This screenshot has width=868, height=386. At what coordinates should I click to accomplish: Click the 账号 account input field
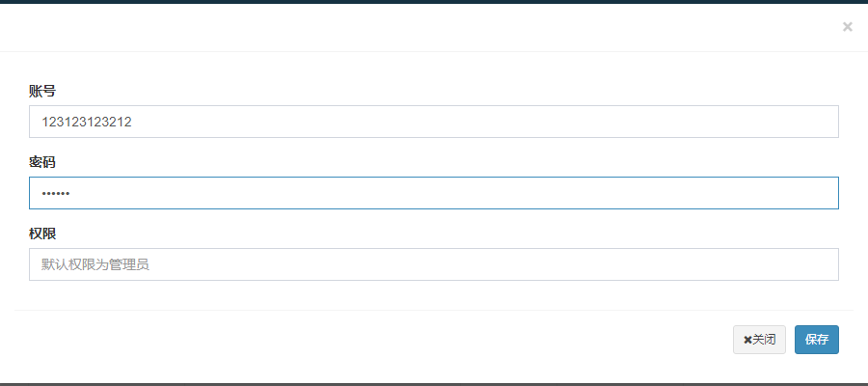click(433, 122)
